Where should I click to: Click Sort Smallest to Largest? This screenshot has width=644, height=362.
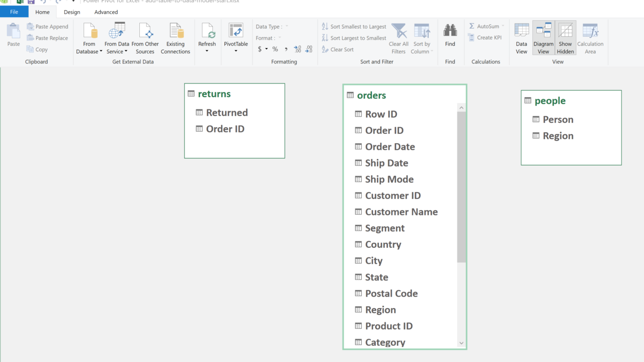click(354, 27)
